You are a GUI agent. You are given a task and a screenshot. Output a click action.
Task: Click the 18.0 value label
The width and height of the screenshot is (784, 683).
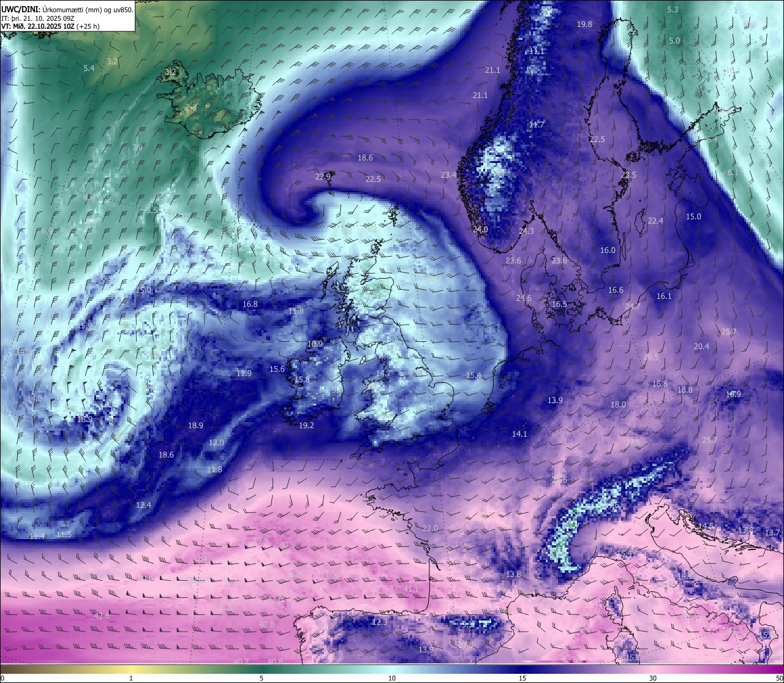(x=618, y=404)
